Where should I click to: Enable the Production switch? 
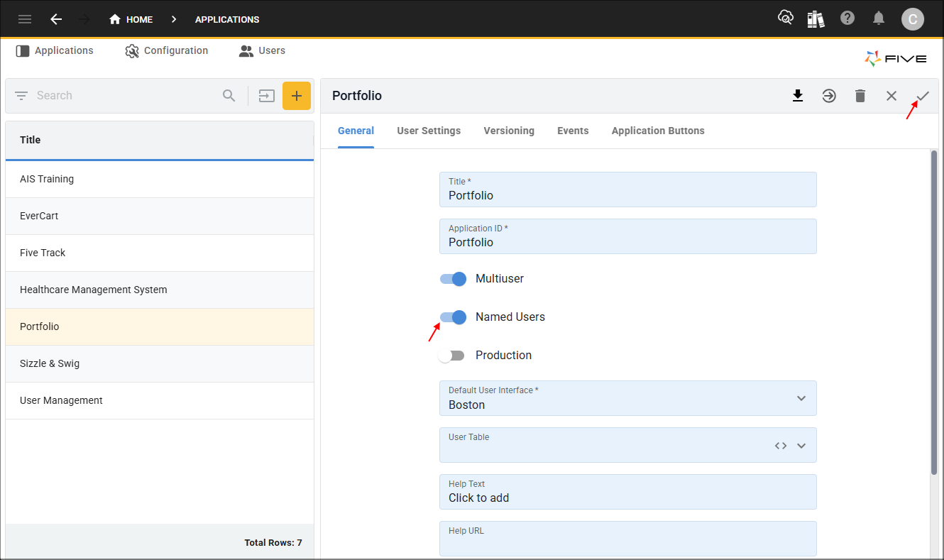[451, 356]
